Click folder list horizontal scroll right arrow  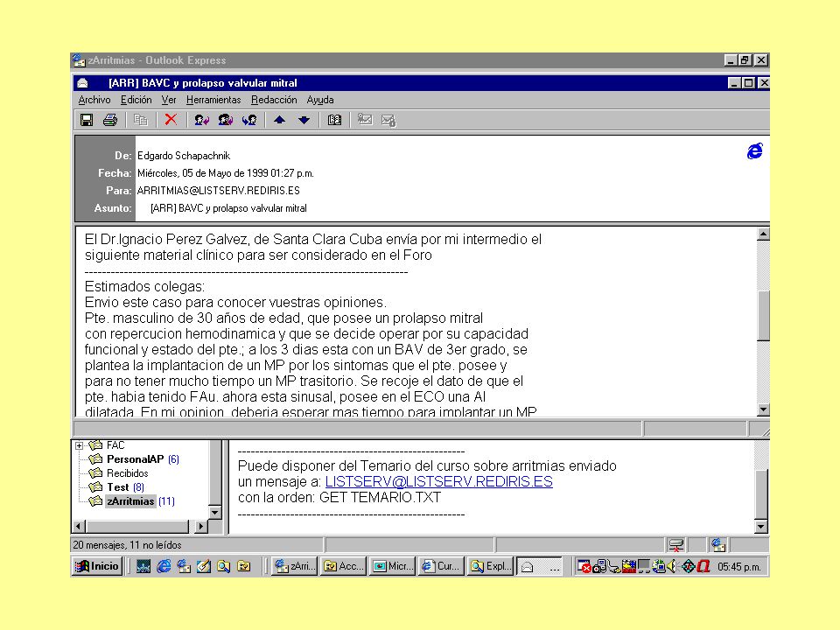point(200,527)
